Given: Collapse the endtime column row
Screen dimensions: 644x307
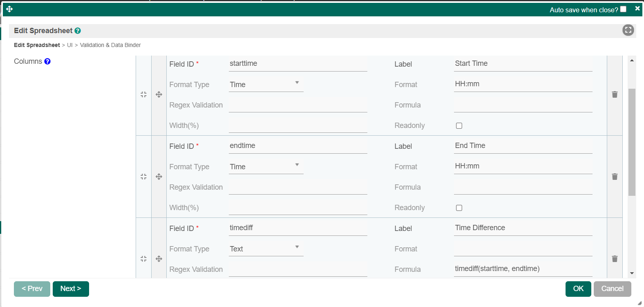Looking at the screenshot, I should pyautogui.click(x=143, y=177).
